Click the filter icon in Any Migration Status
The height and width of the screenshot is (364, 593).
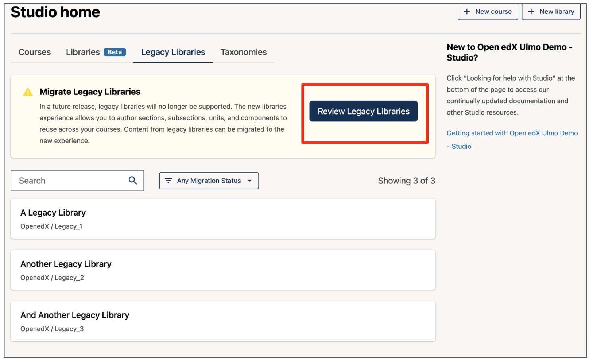tap(168, 180)
